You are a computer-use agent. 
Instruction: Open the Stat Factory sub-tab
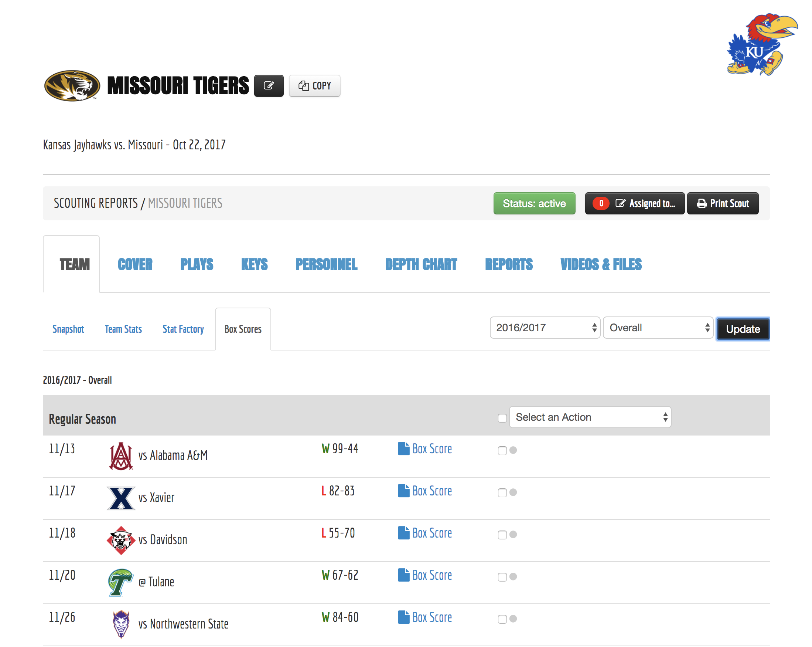click(183, 329)
